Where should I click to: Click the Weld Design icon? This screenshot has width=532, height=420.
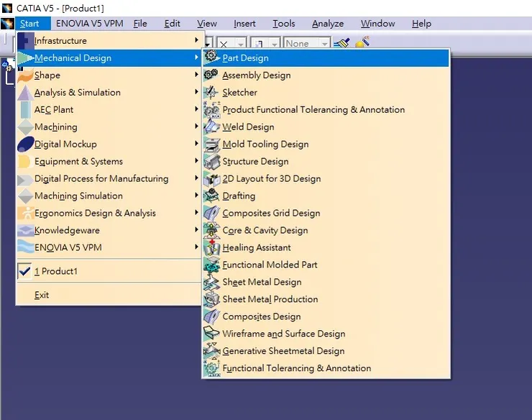(211, 127)
